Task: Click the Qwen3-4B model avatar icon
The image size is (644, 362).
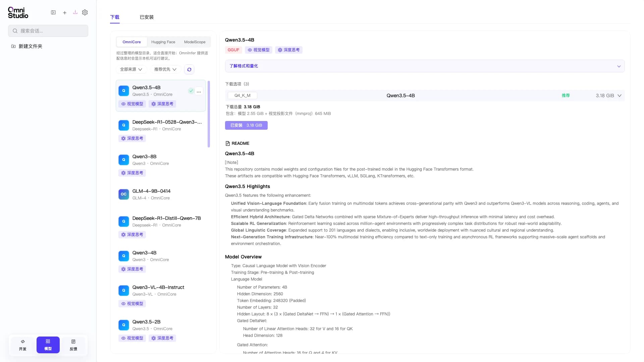Action: [124, 256]
